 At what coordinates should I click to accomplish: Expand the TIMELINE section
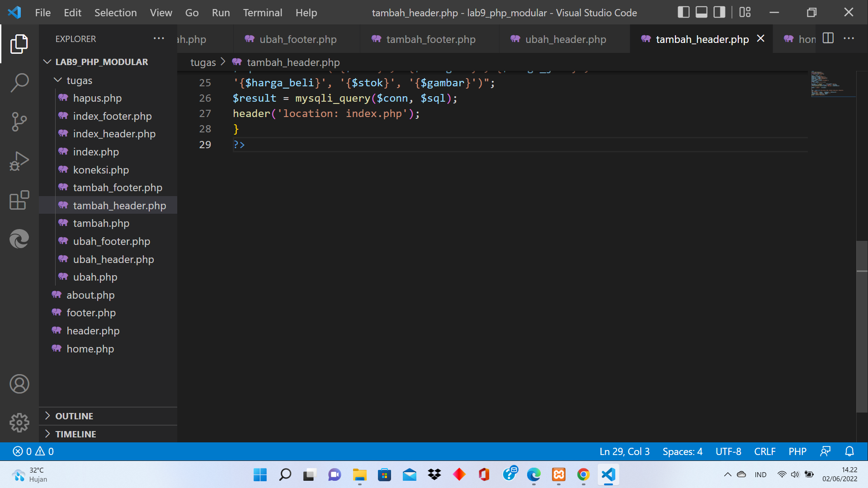point(108,434)
